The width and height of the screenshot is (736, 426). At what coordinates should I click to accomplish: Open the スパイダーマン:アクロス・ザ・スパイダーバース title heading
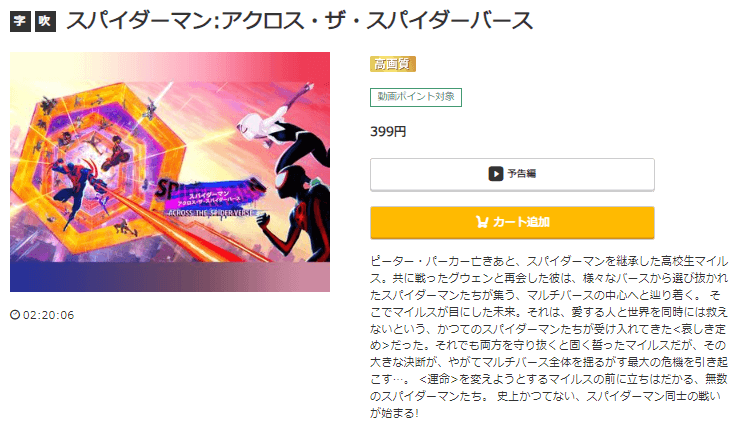click(299, 21)
